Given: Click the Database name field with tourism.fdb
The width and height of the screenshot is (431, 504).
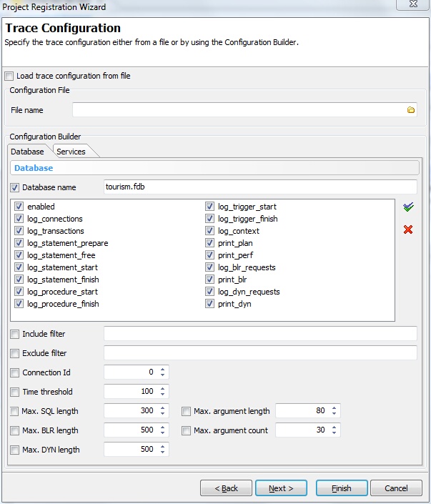Looking at the screenshot, I should click(260, 187).
